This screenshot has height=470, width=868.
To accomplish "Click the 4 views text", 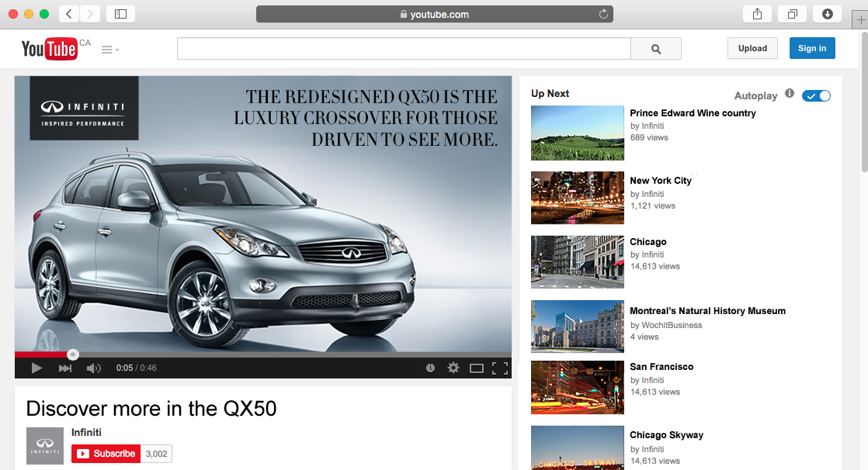I will coord(644,337).
